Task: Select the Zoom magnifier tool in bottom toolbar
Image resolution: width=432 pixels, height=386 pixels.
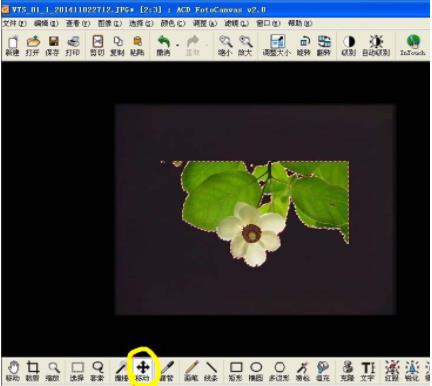Action: [x=53, y=368]
